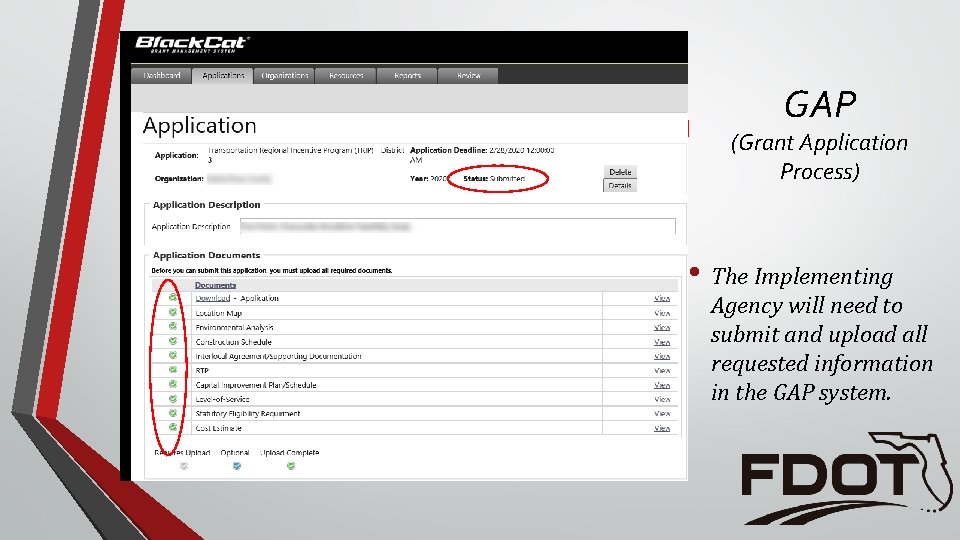The width and height of the screenshot is (960, 540).
Task: Click the blue Optional legend icon
Action: click(237, 466)
